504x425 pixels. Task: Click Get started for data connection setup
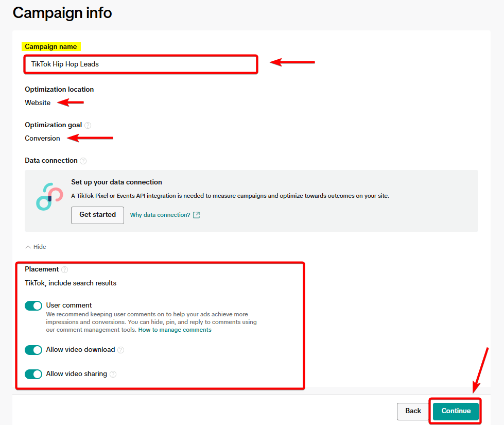click(x=97, y=215)
